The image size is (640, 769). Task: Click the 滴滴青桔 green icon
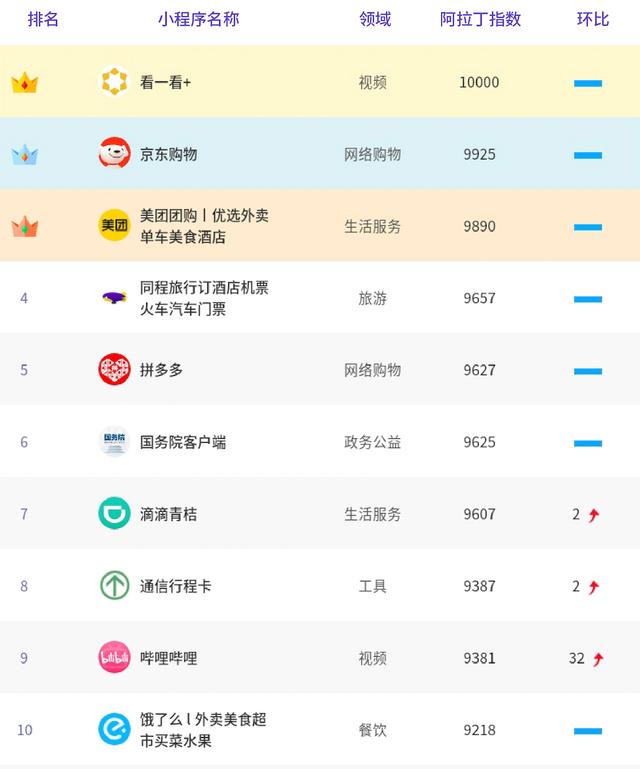pos(114,514)
